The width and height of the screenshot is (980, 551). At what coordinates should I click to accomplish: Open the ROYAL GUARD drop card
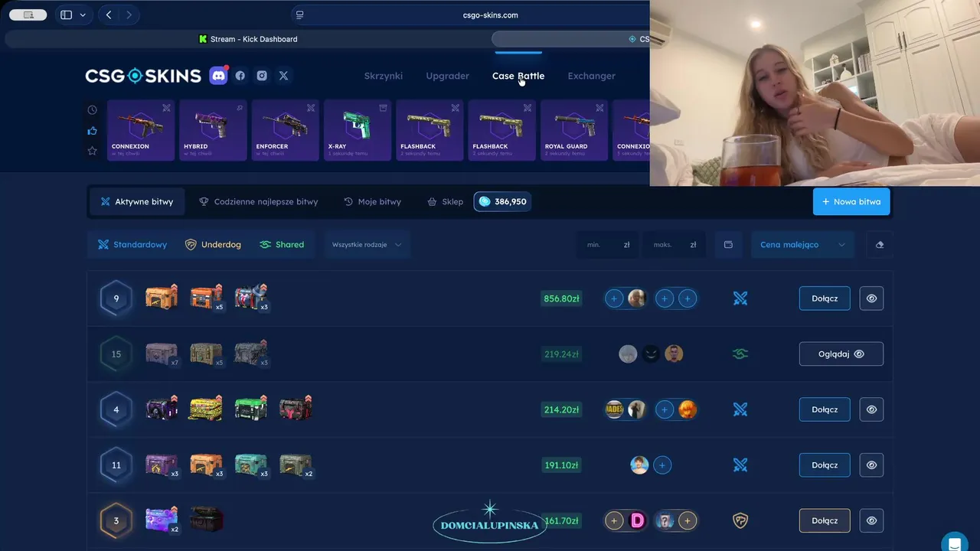[574, 130]
